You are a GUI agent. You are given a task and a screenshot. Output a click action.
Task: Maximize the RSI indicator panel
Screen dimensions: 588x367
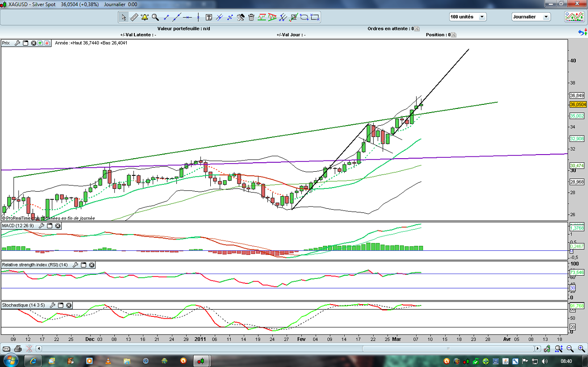tap(84, 265)
